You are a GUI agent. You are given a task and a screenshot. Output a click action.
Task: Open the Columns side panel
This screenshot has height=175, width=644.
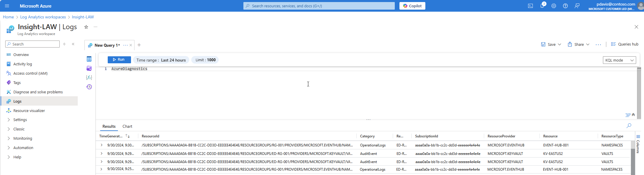(x=638, y=144)
